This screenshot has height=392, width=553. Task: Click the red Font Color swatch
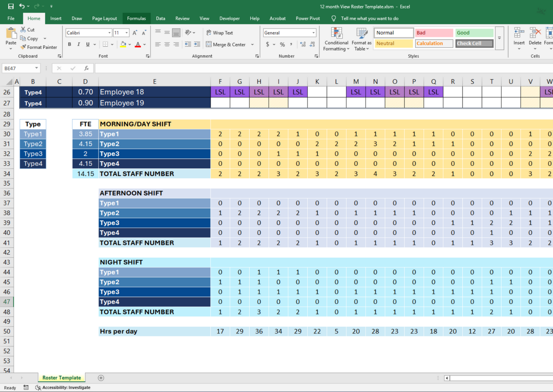click(138, 44)
